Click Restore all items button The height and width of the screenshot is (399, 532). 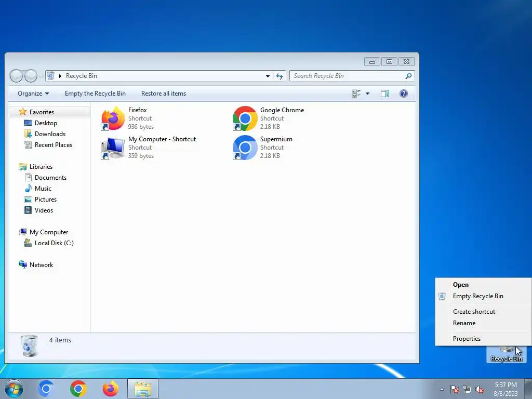(x=164, y=94)
